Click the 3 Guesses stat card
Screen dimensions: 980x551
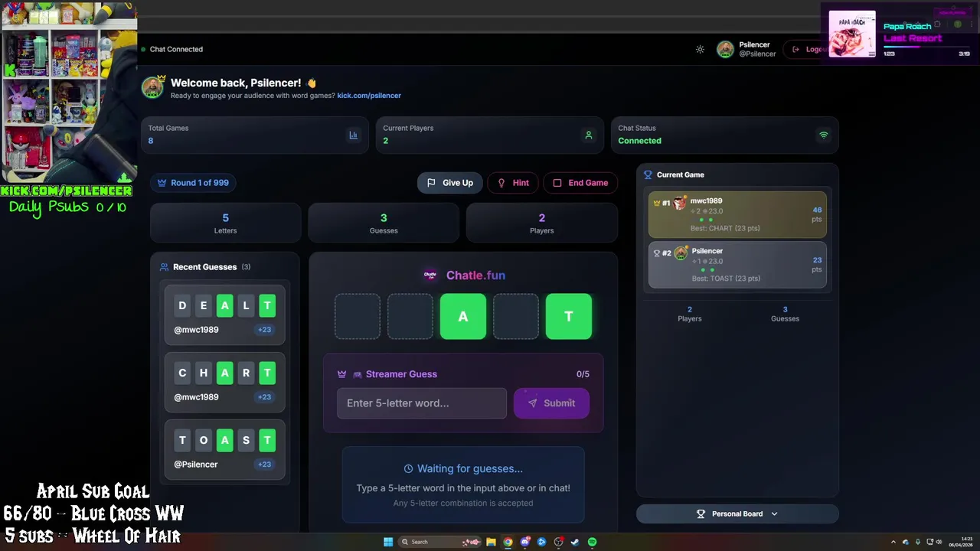(x=384, y=223)
